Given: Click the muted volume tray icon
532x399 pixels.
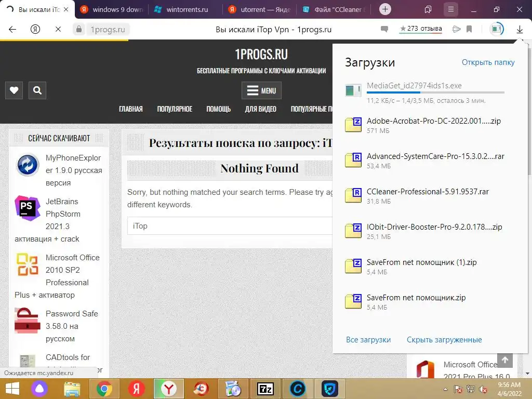Looking at the screenshot, I should coord(483,389).
